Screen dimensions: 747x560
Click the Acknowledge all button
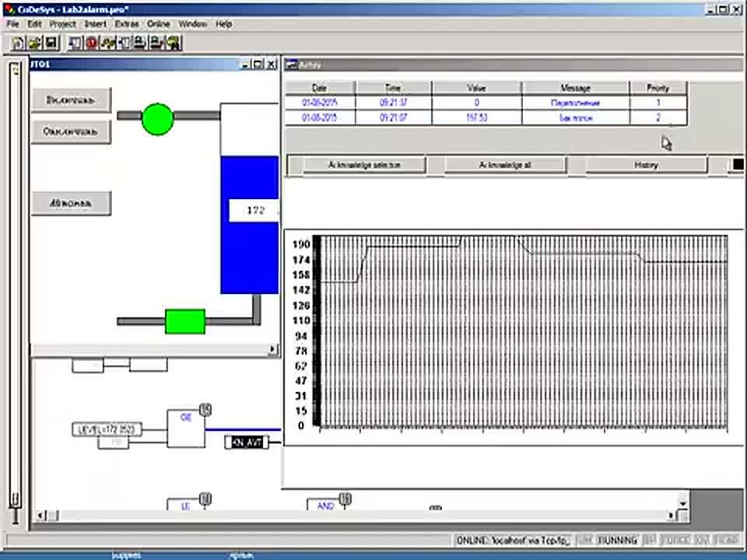[505, 165]
